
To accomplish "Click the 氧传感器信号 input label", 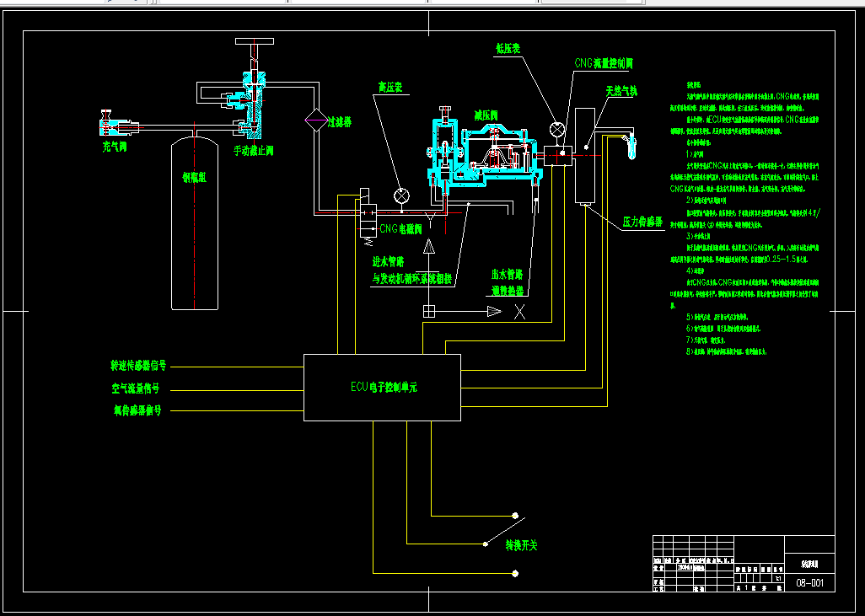I will [x=137, y=410].
